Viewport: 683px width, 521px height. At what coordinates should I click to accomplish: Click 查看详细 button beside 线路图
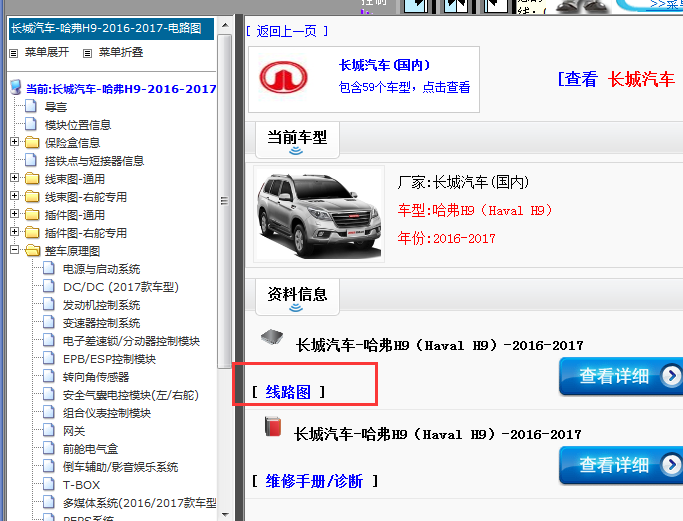point(621,376)
